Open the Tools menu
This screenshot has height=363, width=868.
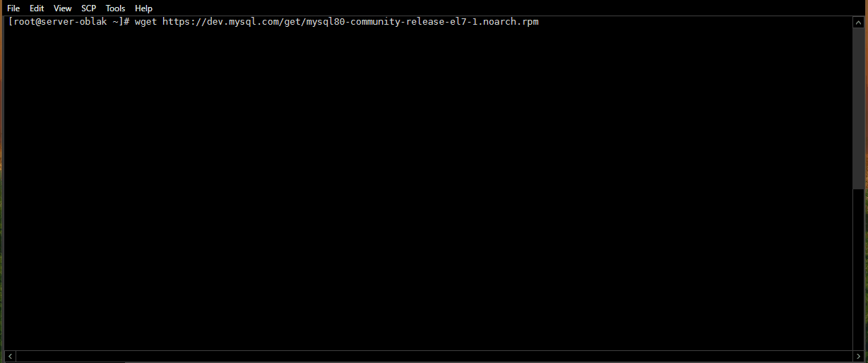115,8
